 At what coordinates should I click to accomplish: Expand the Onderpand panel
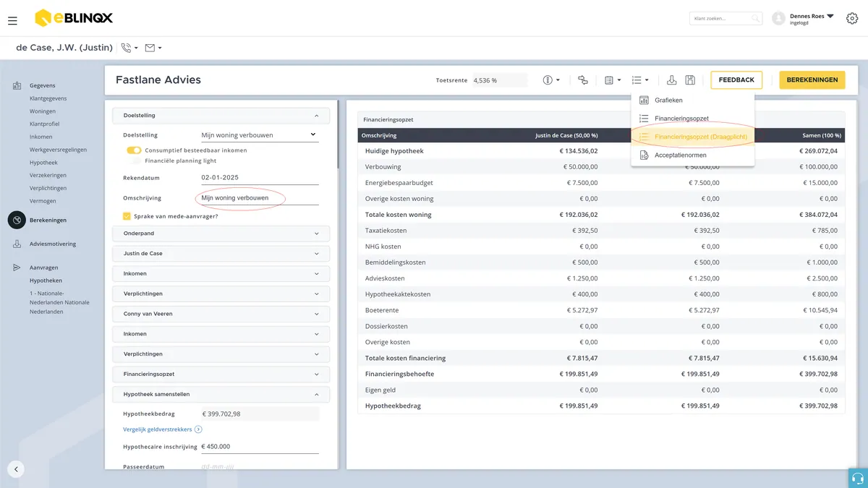click(x=221, y=234)
